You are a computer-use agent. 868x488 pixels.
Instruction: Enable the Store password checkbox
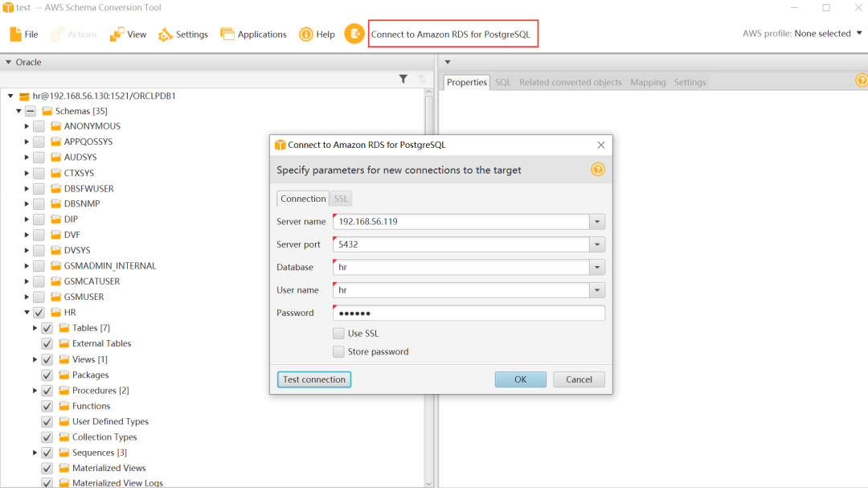coord(338,352)
